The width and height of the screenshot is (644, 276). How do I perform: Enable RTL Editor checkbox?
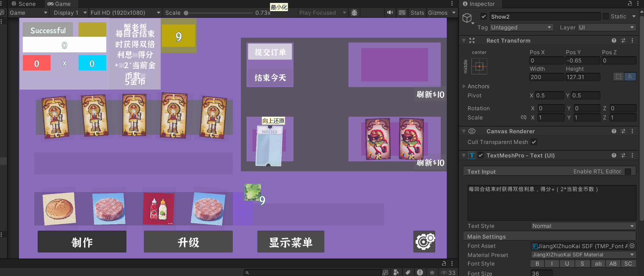coord(628,172)
